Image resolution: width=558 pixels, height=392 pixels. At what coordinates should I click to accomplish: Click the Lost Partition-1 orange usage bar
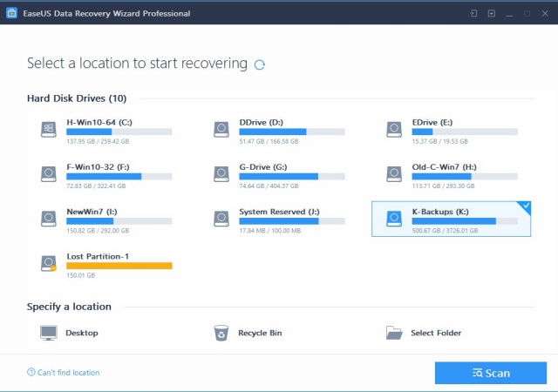coord(119,265)
